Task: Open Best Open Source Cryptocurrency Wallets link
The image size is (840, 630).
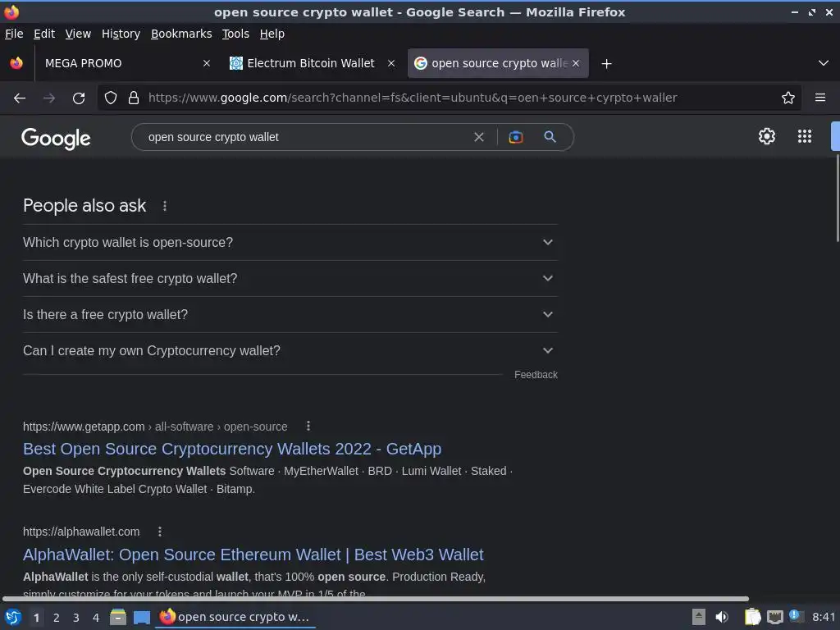Action: [x=232, y=449]
